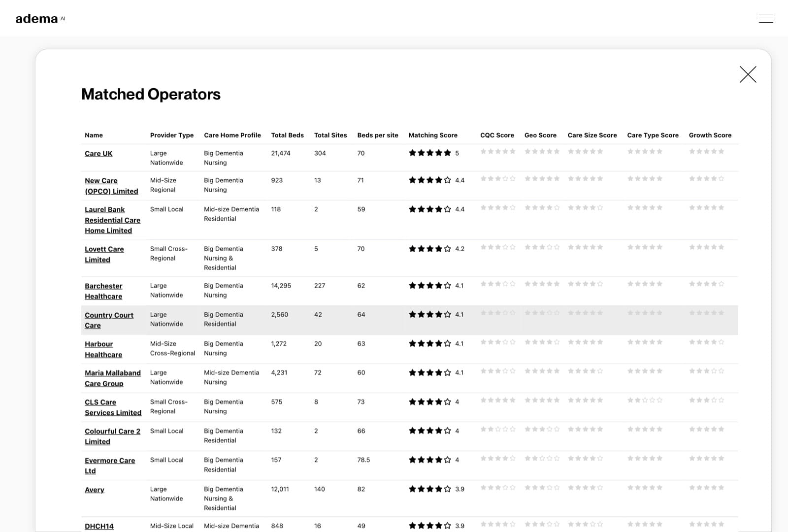
Task: Click the Matched Operators heading
Action: pos(151,94)
